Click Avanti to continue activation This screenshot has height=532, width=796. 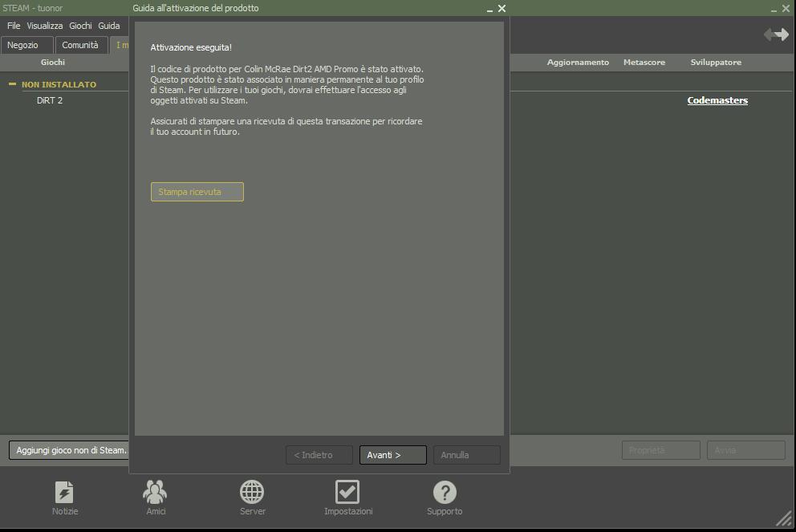coord(393,455)
